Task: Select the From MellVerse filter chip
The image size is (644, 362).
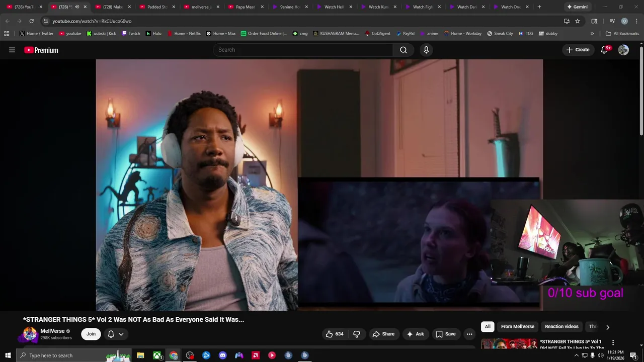Action: (517, 327)
